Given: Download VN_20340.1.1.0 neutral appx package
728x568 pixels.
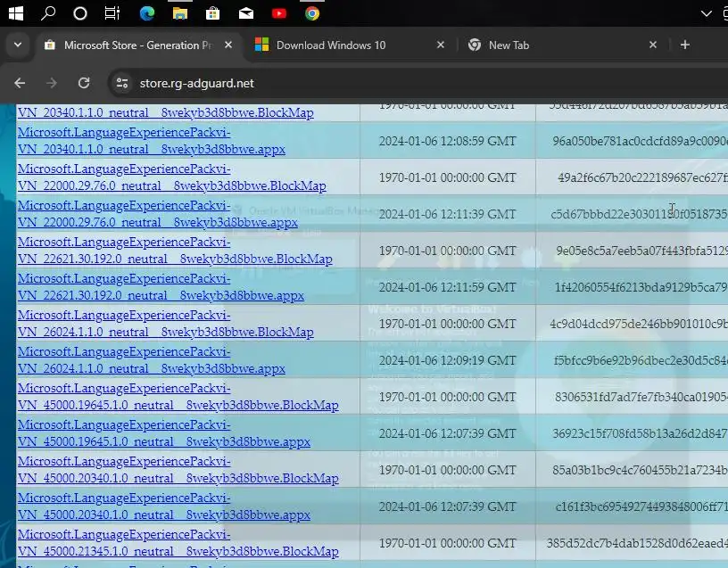Looking at the screenshot, I should 152,141.
